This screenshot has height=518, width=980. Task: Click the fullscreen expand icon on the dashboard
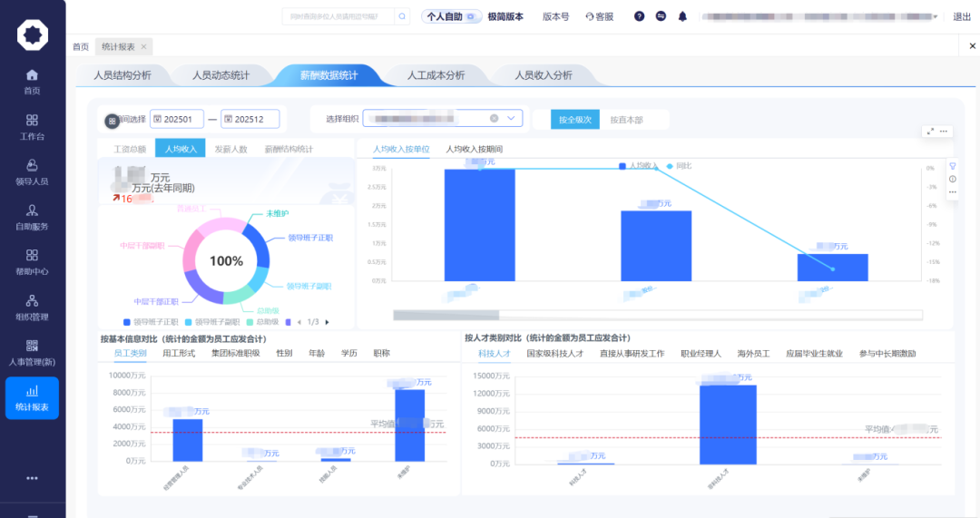pyautogui.click(x=930, y=132)
